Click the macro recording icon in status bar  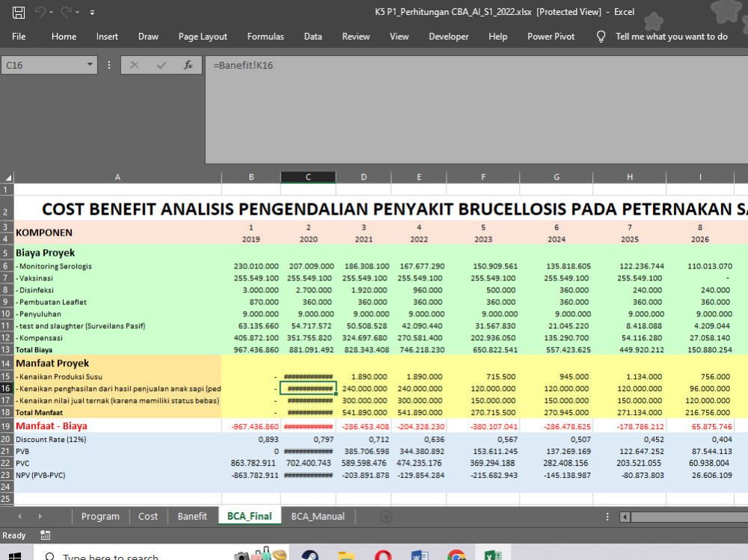coord(46,535)
